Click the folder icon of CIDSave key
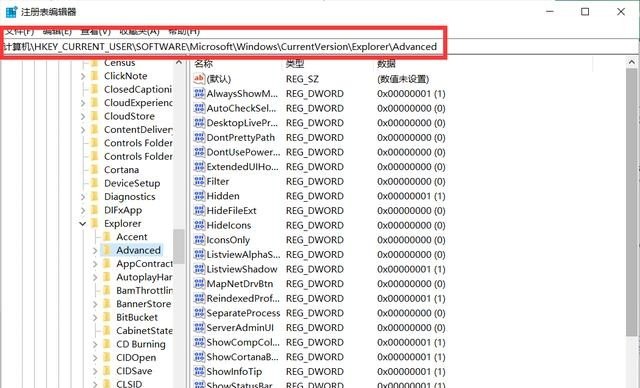640x388 pixels. point(107,371)
